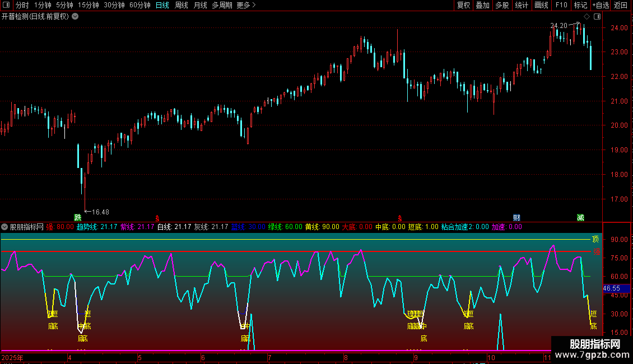Screen dimensions: 633x364
Task: Switch to 60分钟 period
Action: click(x=140, y=5)
